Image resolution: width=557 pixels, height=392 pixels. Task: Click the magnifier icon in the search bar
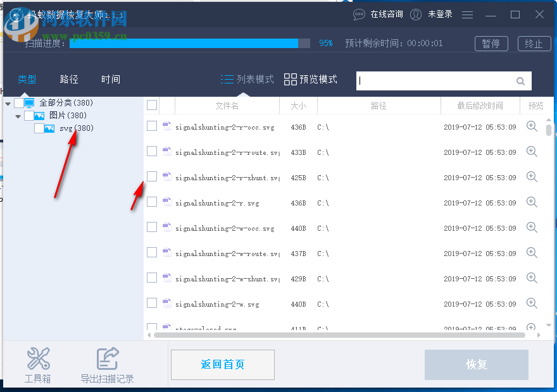pyautogui.click(x=520, y=81)
